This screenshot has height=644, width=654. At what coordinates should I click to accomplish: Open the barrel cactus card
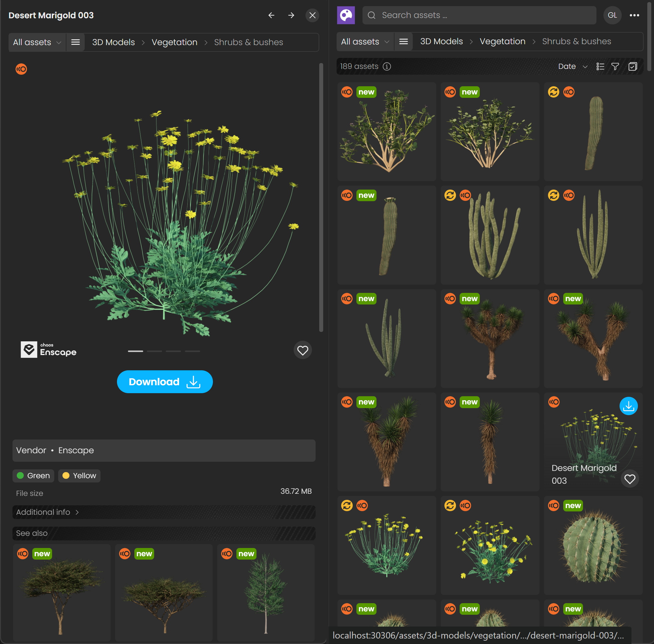[x=593, y=545]
